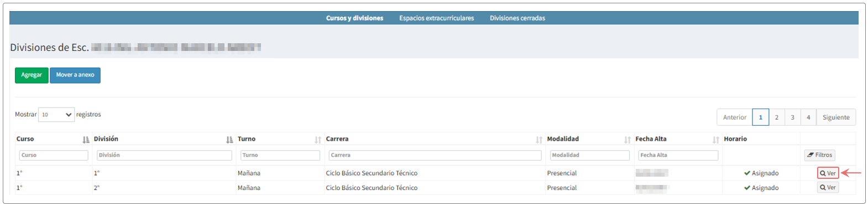868x206 pixels.
Task: Click Mover a anexo button
Action: pyautogui.click(x=75, y=75)
